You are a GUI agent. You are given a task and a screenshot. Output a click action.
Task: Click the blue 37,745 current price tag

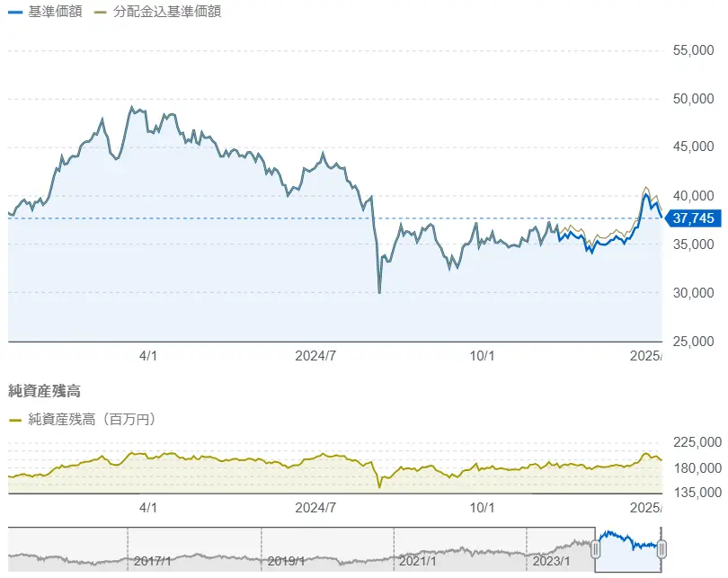691,218
